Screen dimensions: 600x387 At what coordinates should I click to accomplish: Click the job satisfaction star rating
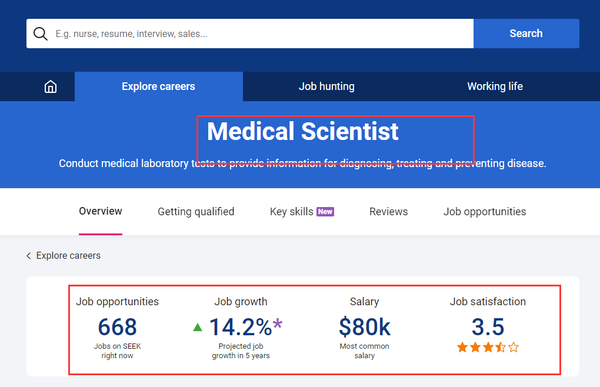coord(488,348)
